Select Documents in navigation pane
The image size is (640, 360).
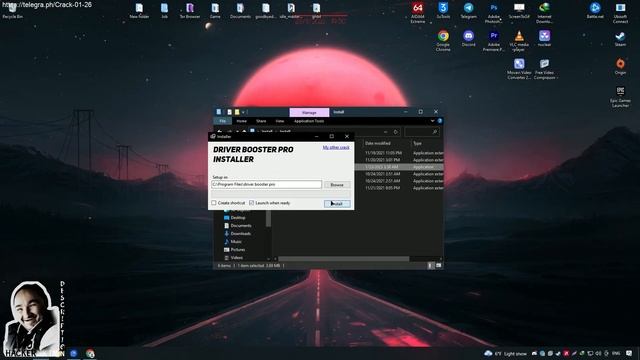pos(241,226)
